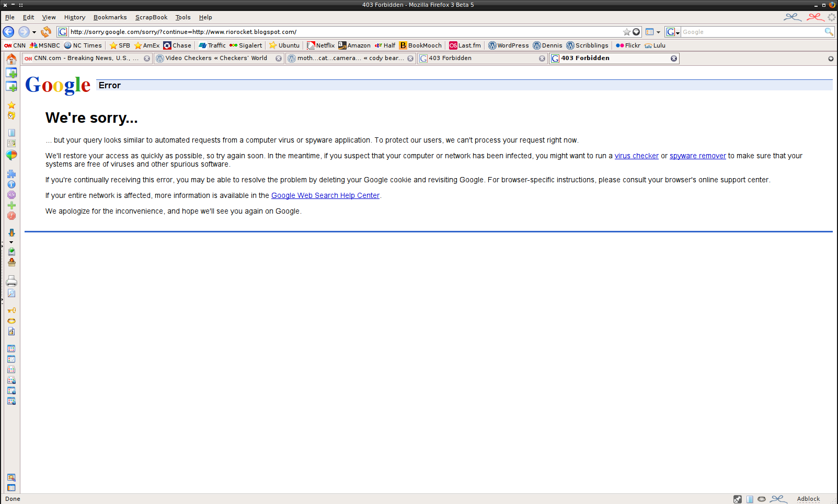The height and width of the screenshot is (504, 838).
Task: Open the search engine selector dropdown
Action: tap(673, 32)
